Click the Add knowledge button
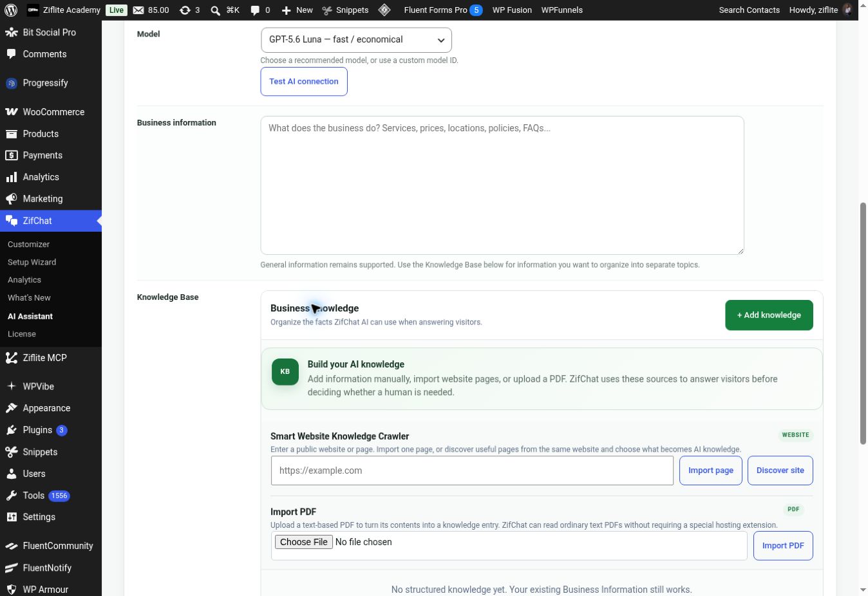868x596 pixels. tap(769, 315)
